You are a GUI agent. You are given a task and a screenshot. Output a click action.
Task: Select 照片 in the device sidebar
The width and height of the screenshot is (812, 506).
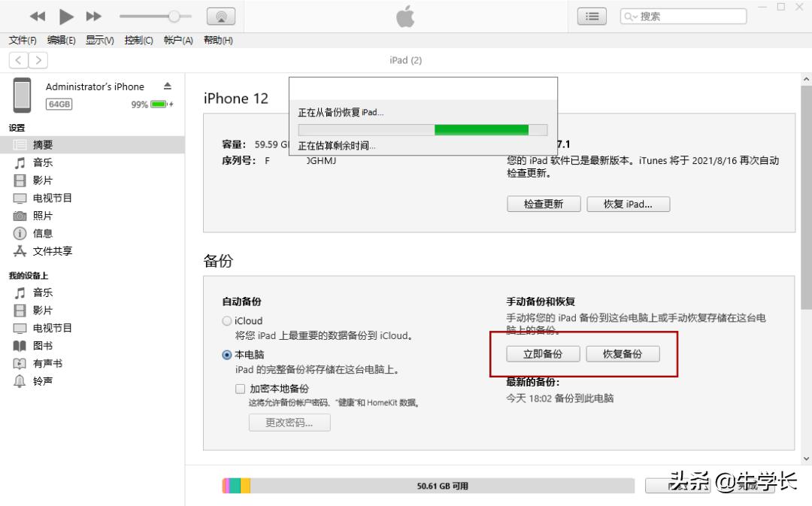41,216
